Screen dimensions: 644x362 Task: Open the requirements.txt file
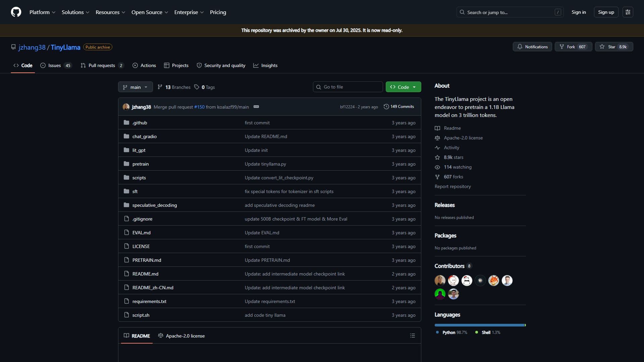pos(149,301)
